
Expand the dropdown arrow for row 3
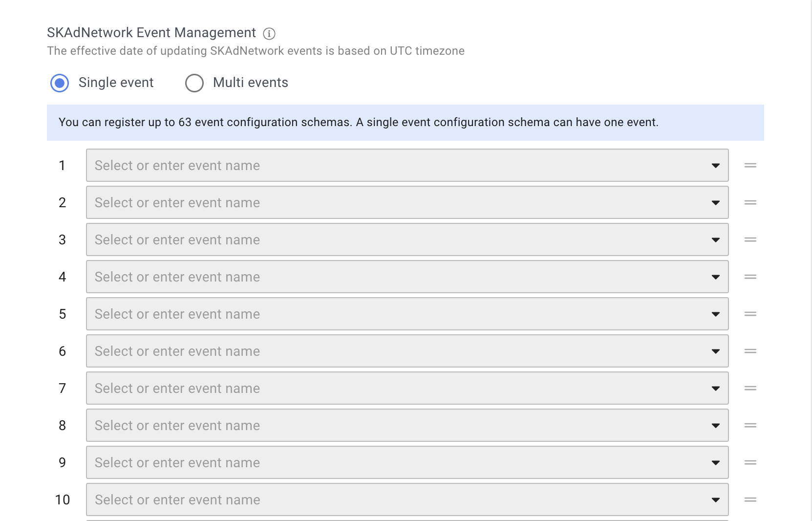[x=716, y=240]
